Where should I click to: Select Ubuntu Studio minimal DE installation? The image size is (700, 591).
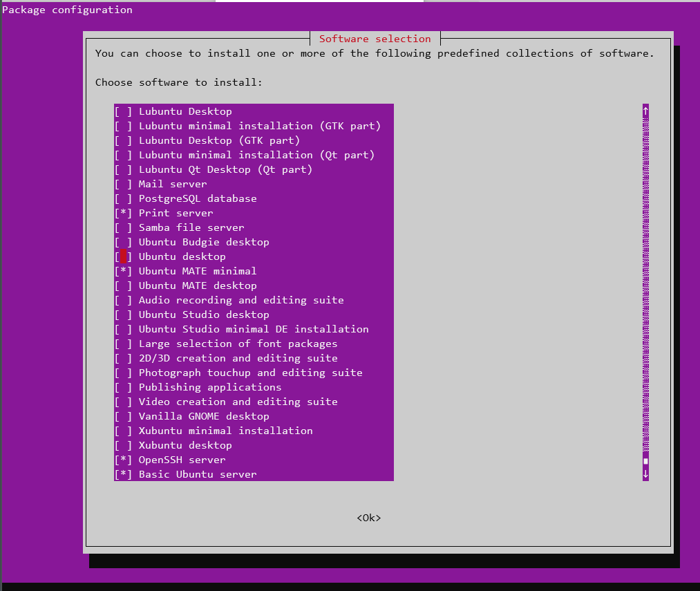123,329
